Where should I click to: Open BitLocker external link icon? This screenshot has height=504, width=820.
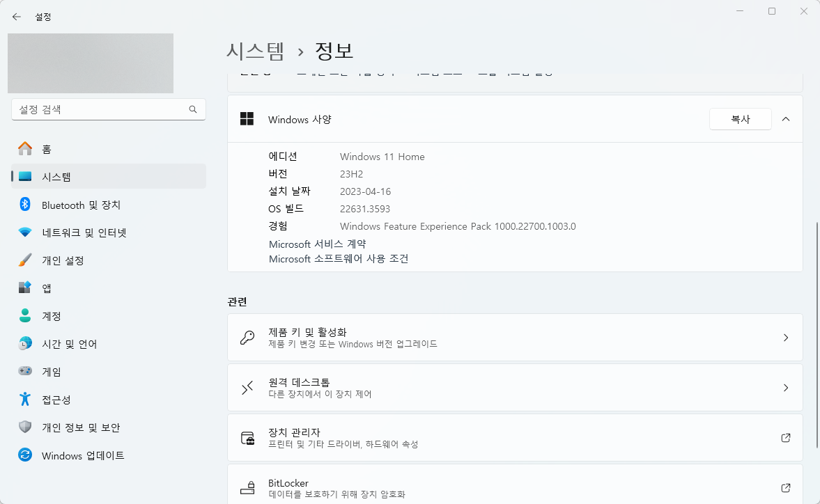pos(785,488)
